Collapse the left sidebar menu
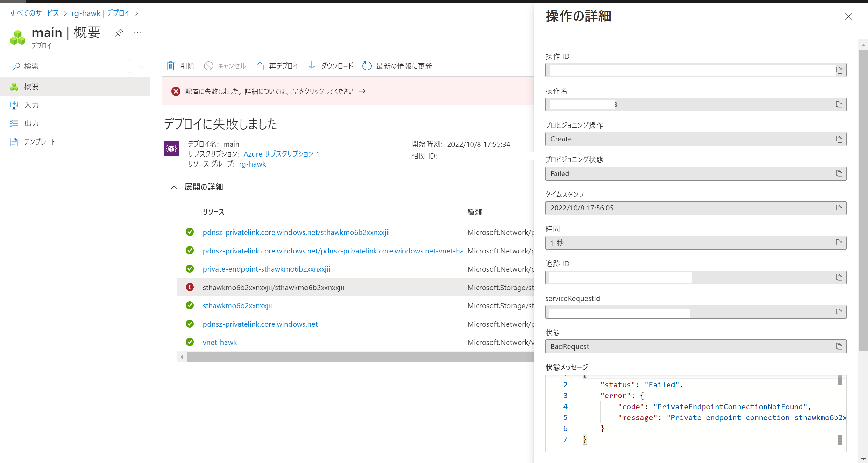Image resolution: width=868 pixels, height=463 pixels. 141,67
